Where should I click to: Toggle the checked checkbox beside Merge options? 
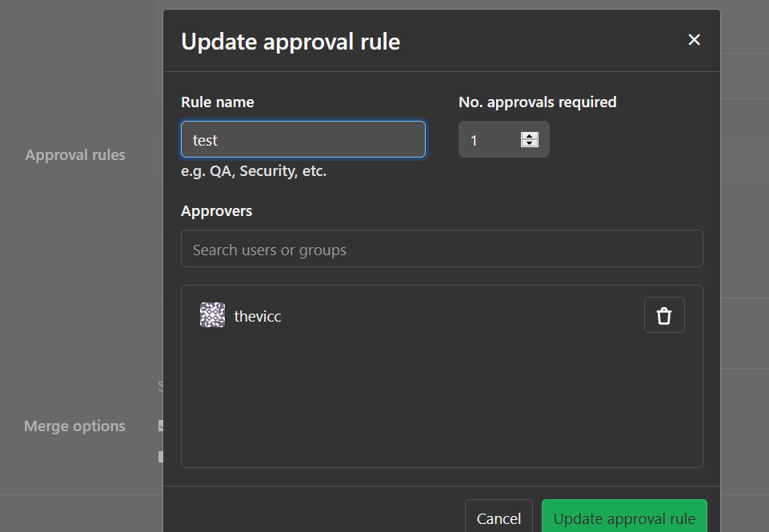point(161,426)
